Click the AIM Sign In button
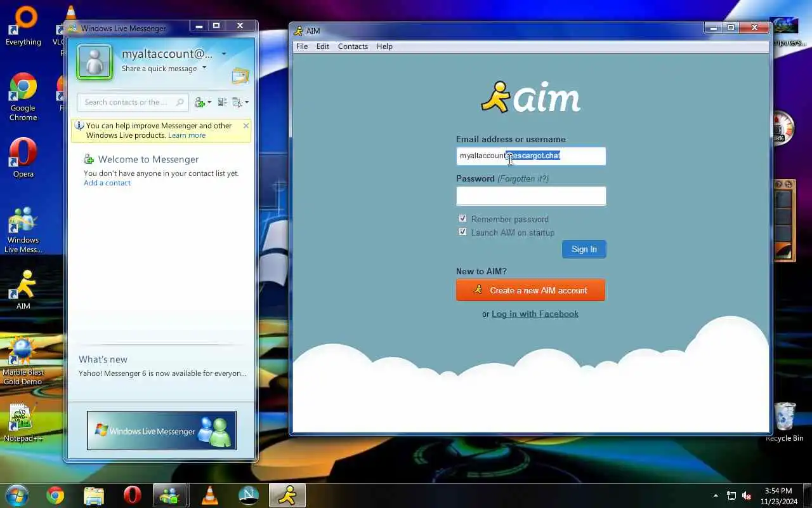Viewport: 812px width, 508px height. [x=584, y=250]
